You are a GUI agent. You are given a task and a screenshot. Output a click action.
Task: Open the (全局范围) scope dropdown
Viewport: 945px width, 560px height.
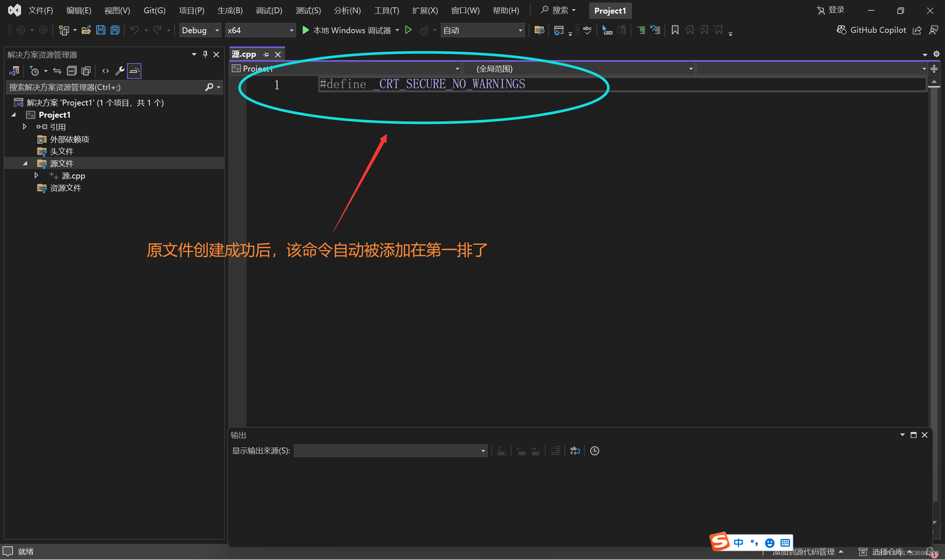[x=579, y=69]
